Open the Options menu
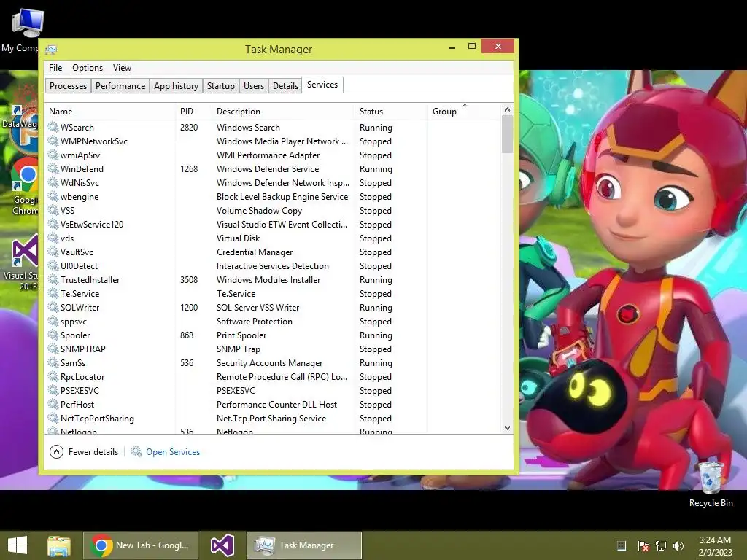 pos(88,68)
